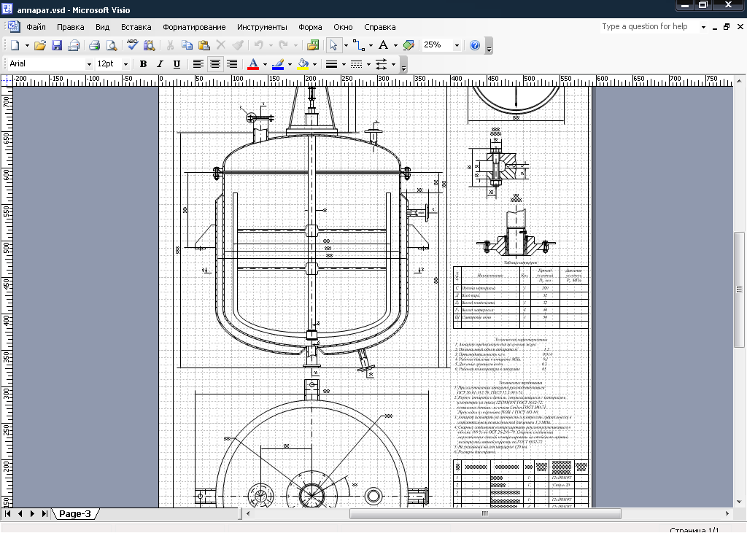Create a new drawing with the New icon
This screenshot has width=747, height=560.
coord(15,45)
